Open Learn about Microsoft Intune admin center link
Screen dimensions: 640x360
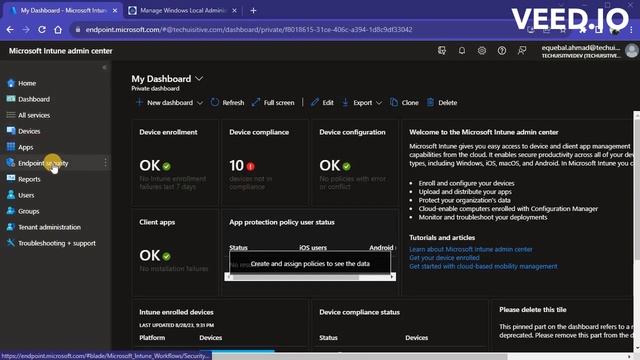(x=471, y=249)
